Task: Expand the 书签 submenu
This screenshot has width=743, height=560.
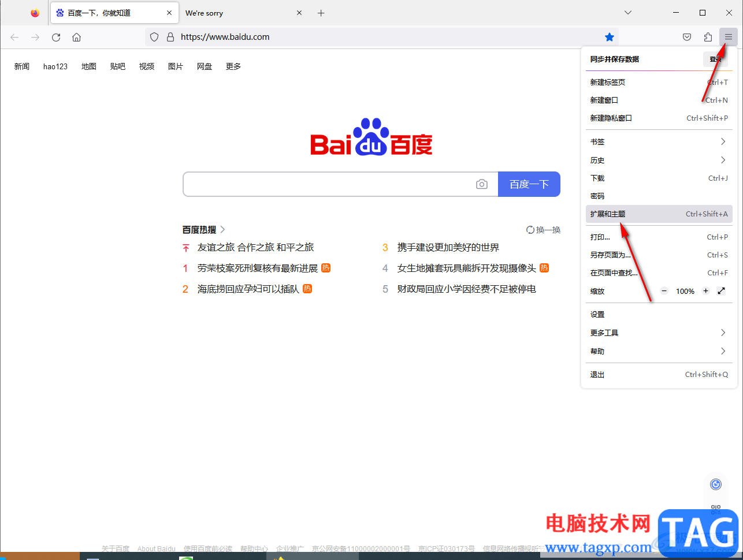Action: (659, 141)
